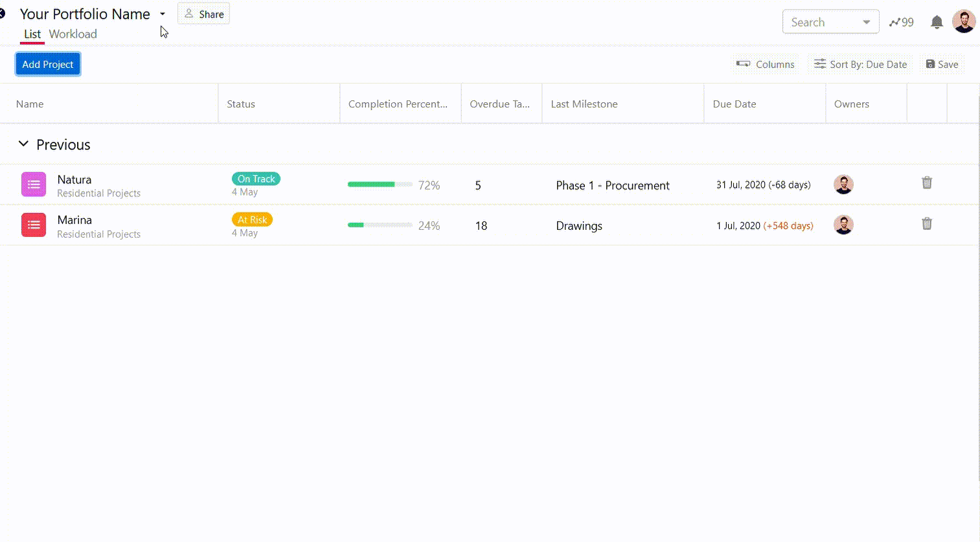The width and height of the screenshot is (980, 542).
Task: Select the List tab
Action: click(x=32, y=34)
